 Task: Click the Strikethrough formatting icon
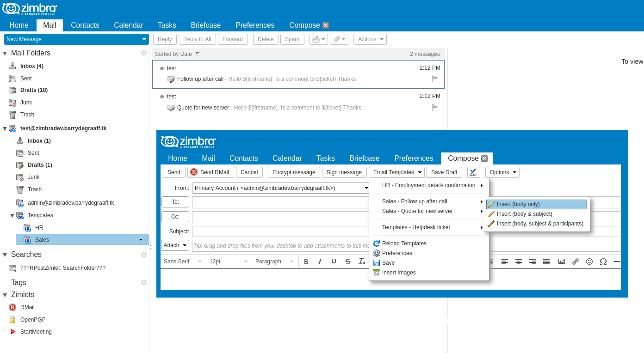[348, 262]
